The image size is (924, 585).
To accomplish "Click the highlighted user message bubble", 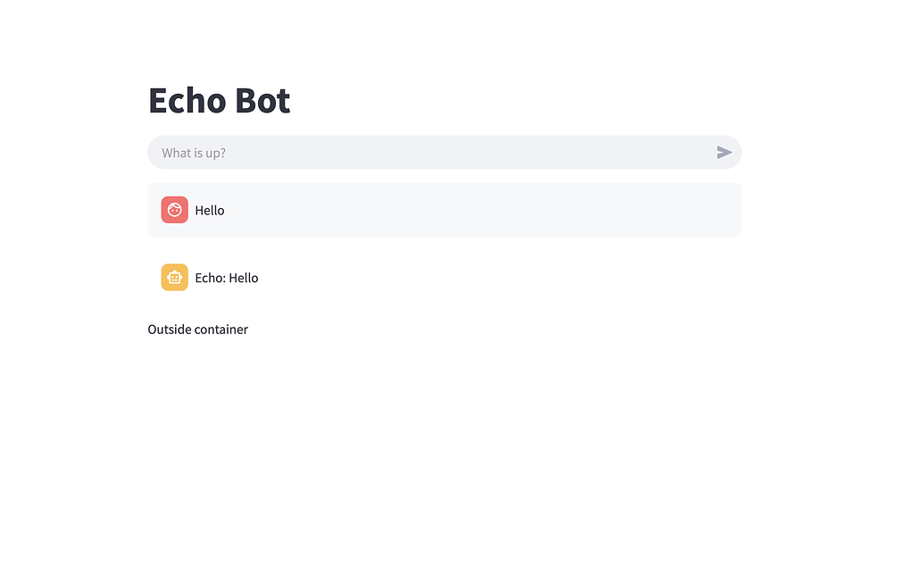I will click(444, 210).
